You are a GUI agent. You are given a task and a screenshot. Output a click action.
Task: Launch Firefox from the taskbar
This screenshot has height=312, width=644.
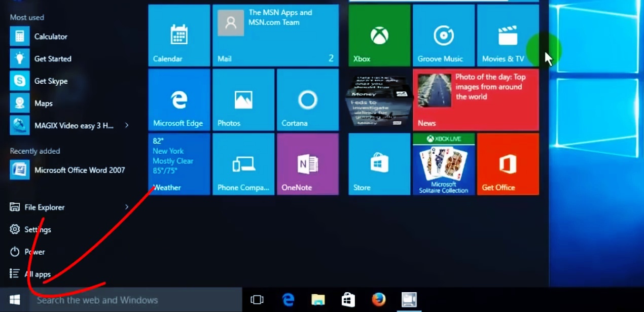(x=378, y=300)
